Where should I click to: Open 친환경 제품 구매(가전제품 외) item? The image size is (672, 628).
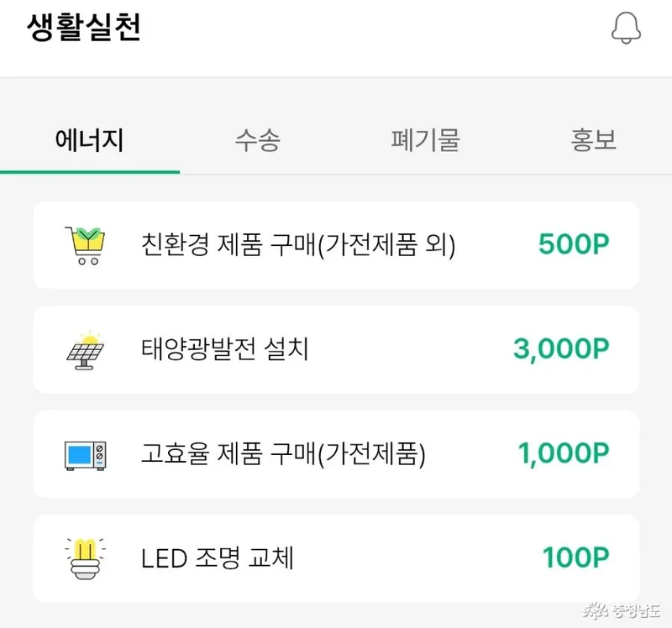[x=298, y=245]
